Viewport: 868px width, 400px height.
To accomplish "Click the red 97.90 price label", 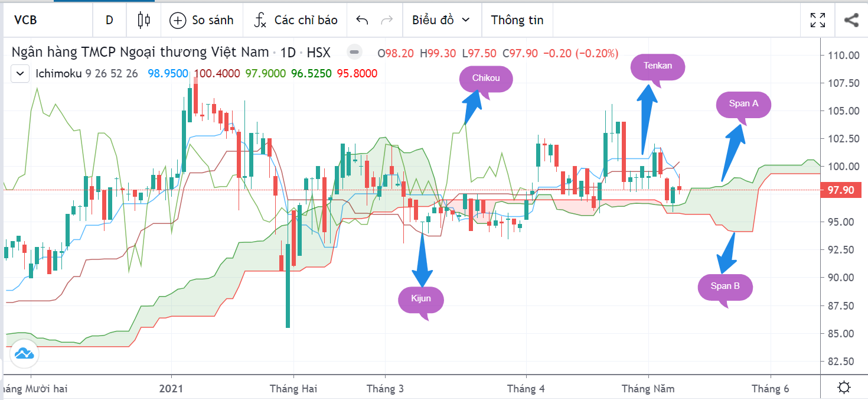I will pyautogui.click(x=841, y=190).
